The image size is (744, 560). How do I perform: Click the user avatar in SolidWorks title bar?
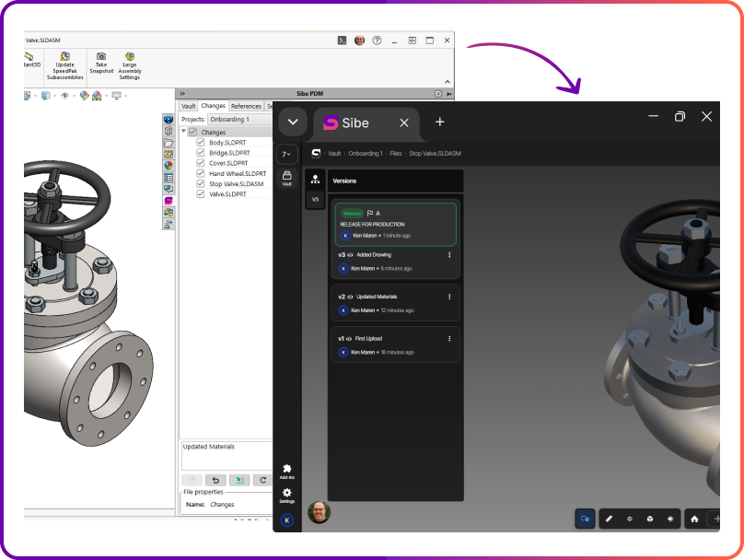(360, 41)
